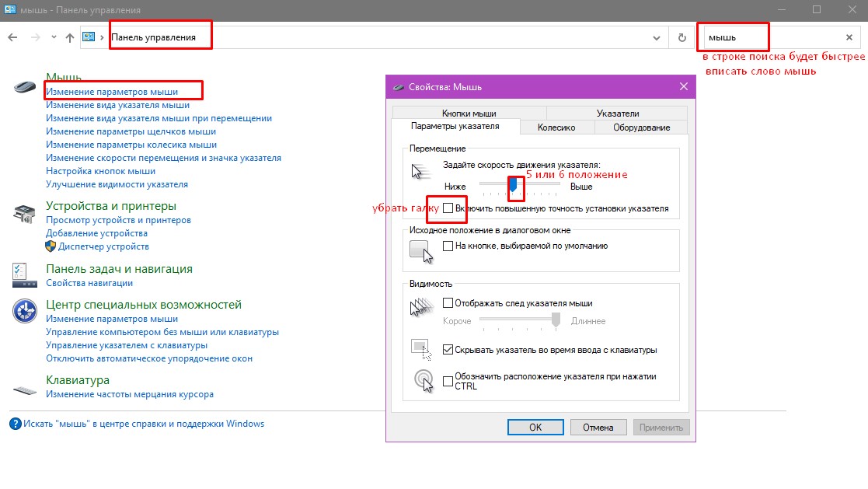Click the mouse category icon
This screenshot has width=868, height=489.
(24, 86)
